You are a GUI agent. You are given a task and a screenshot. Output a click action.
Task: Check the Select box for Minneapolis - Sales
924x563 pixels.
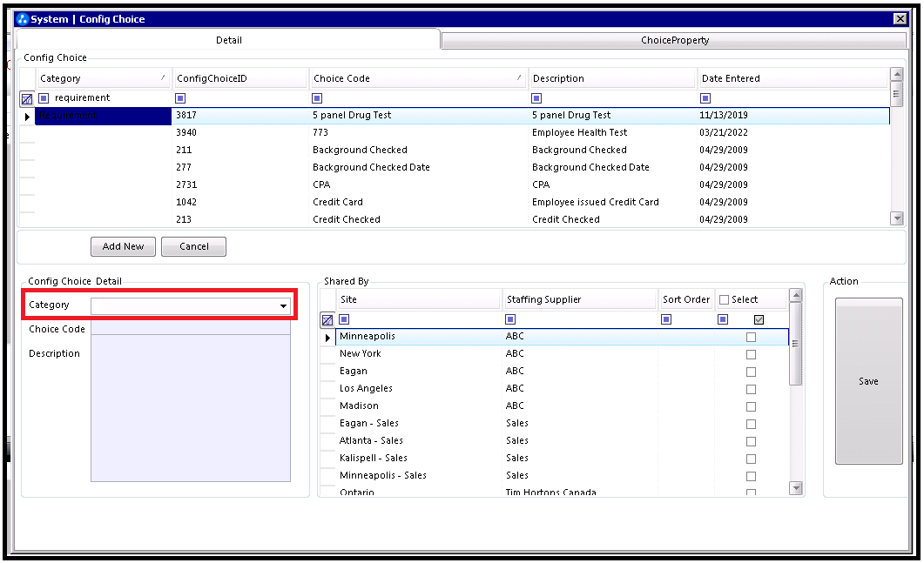click(751, 477)
